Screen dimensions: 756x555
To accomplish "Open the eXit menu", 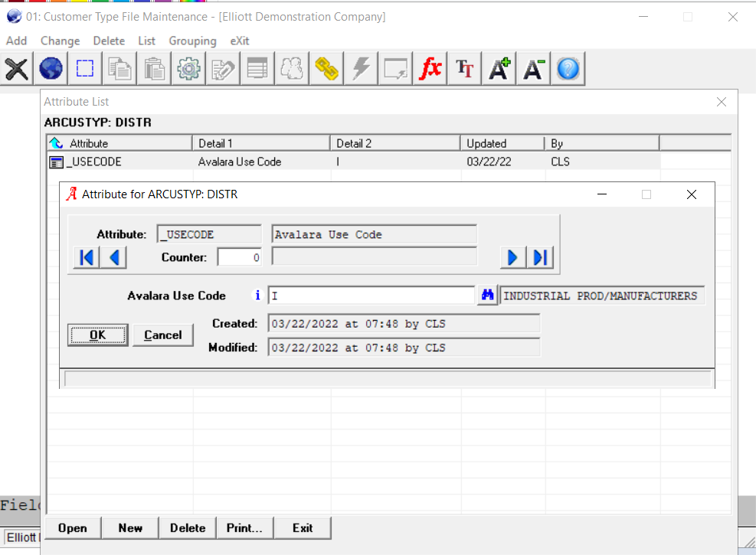I will [240, 41].
